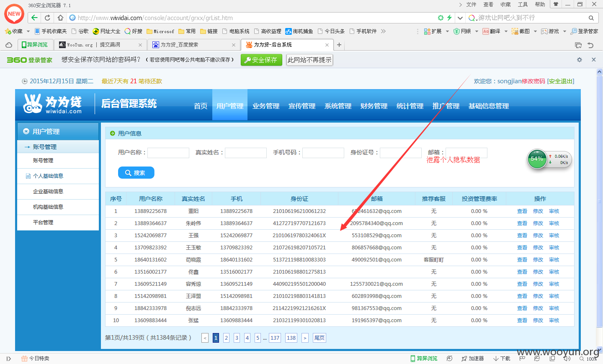Click 查看 for user 张猛
Screen dimensions: 603x364
click(x=522, y=320)
